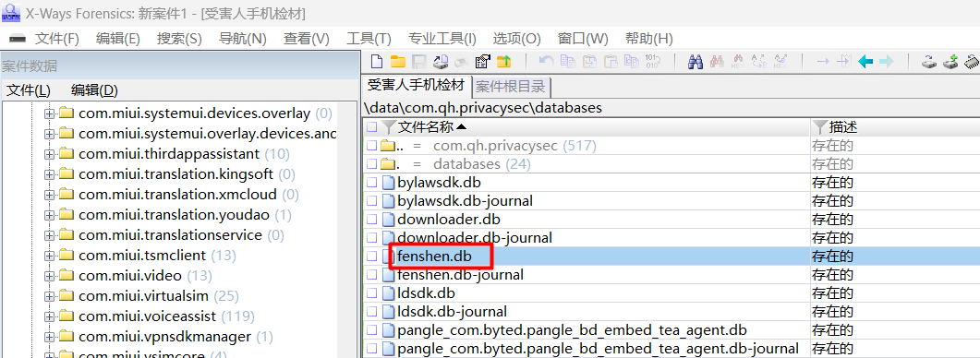Expand the com.miui.translation.kingsoft tree node

click(49, 174)
